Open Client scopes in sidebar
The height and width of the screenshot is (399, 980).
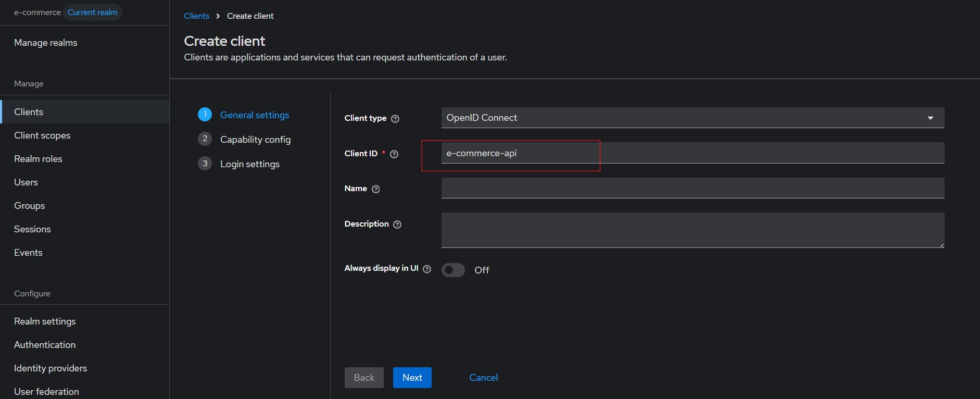click(x=42, y=135)
